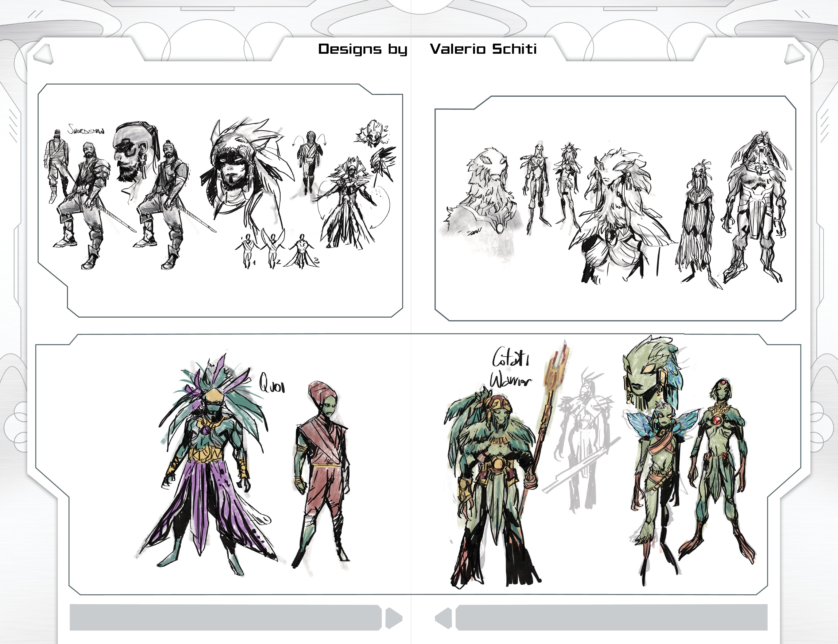Screen dimensions: 838x644
Task: Click the left-pointing triangle in top-left corner
Action: [43, 54]
